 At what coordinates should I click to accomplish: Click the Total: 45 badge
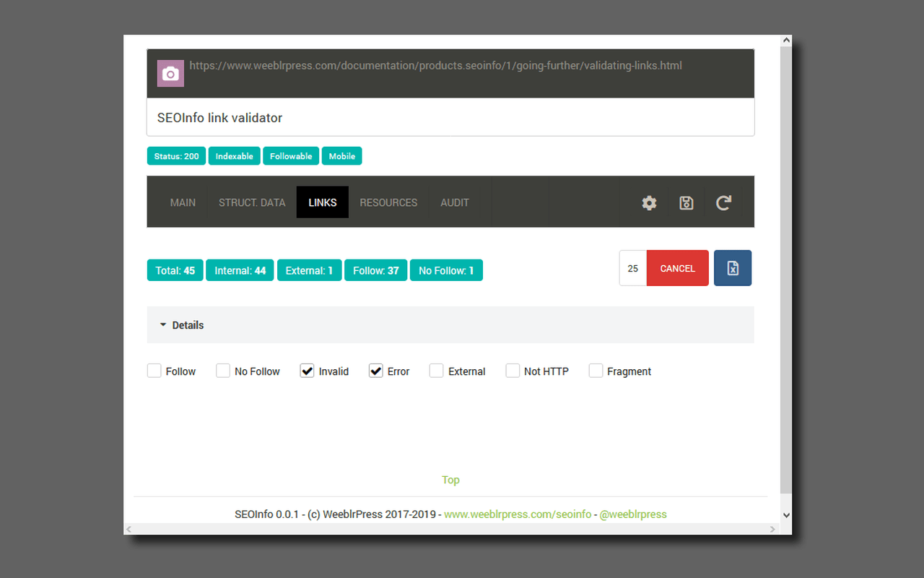[175, 271]
